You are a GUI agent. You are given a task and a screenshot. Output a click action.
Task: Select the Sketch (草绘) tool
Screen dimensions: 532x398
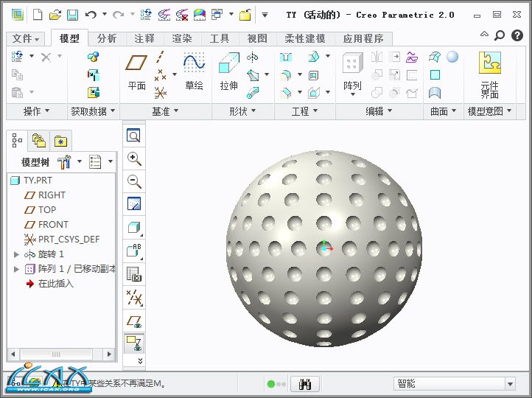click(x=194, y=72)
